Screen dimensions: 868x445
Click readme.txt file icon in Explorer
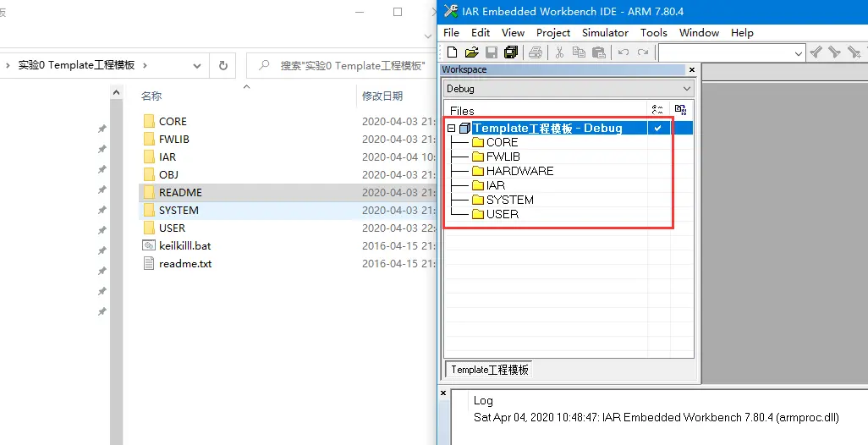(148, 263)
